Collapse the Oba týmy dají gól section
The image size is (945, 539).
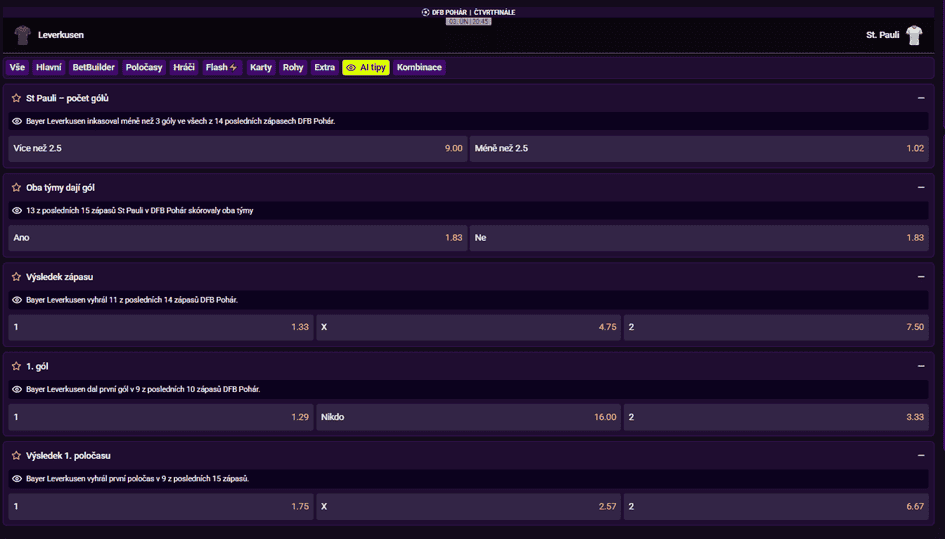pos(921,188)
